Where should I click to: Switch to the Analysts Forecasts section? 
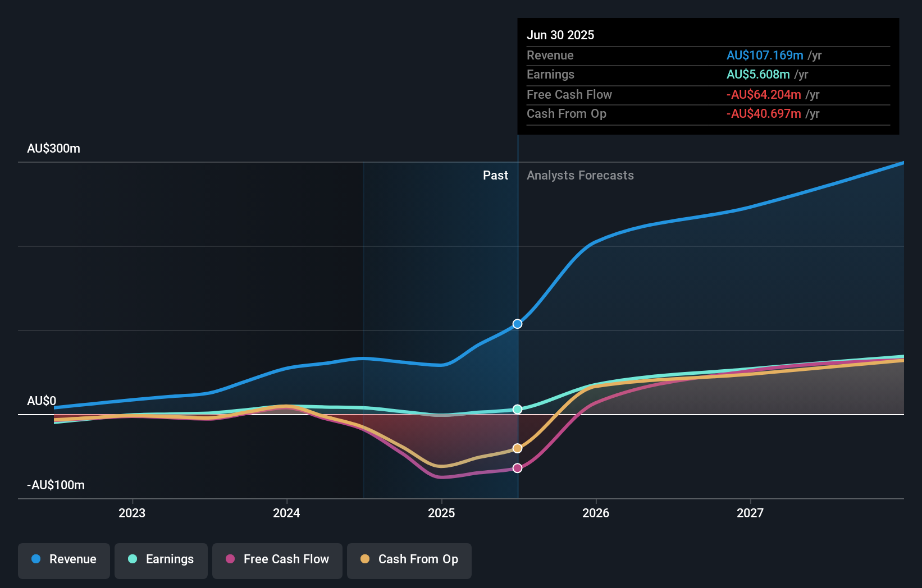click(x=580, y=176)
